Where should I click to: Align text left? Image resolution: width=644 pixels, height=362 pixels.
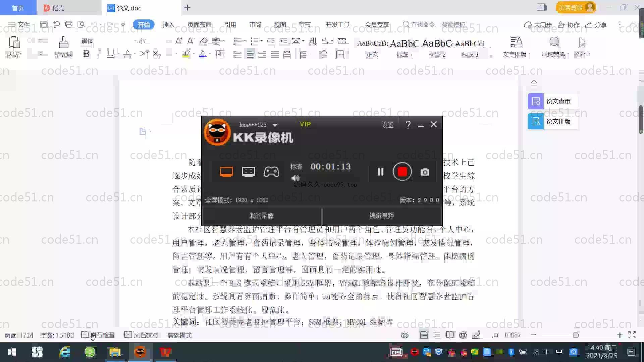click(237, 54)
